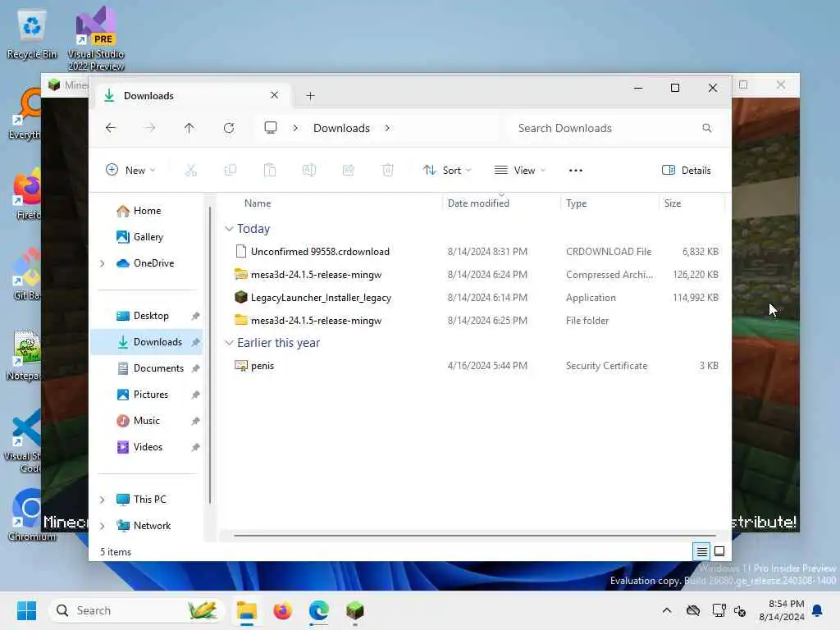Click the horizontal scrollbar in file list
840x630 pixels.
click(x=475, y=535)
